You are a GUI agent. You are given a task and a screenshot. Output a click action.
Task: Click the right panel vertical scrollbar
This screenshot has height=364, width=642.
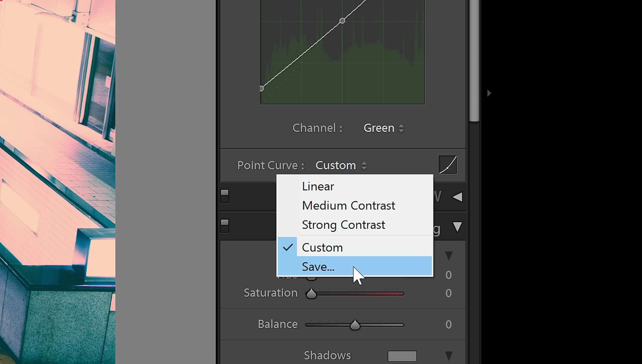coord(474,60)
